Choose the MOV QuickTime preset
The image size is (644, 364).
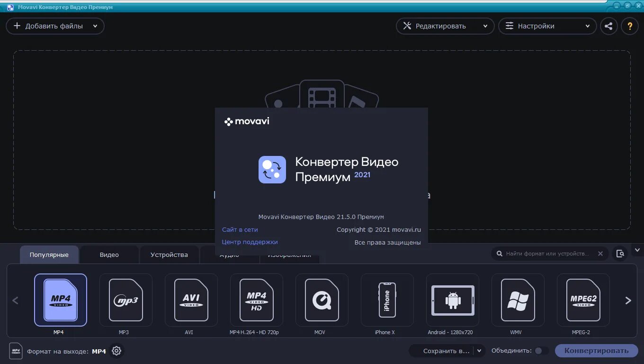322,300
